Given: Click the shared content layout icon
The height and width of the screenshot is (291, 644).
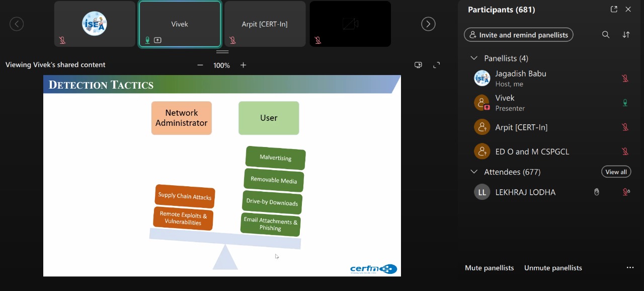Looking at the screenshot, I should (418, 65).
